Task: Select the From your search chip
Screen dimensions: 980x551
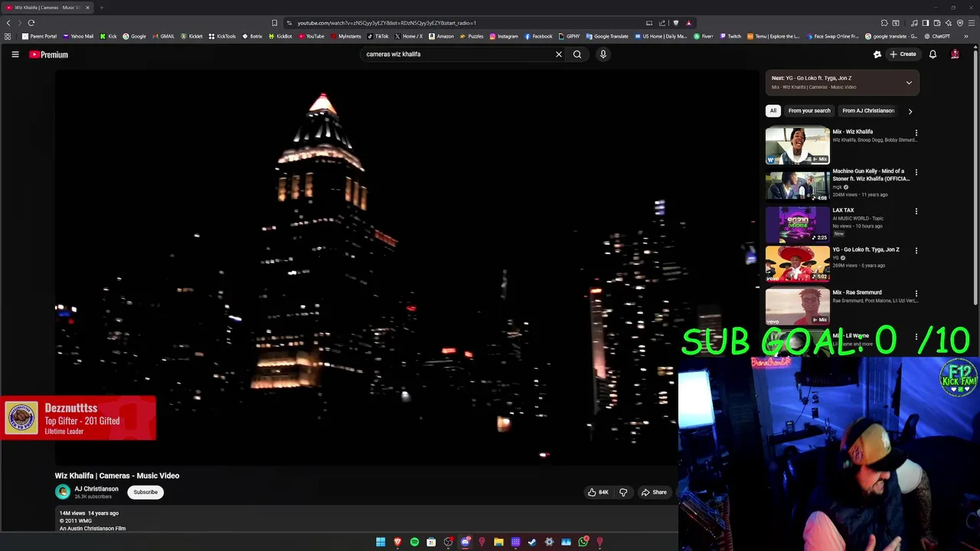Action: pos(809,111)
